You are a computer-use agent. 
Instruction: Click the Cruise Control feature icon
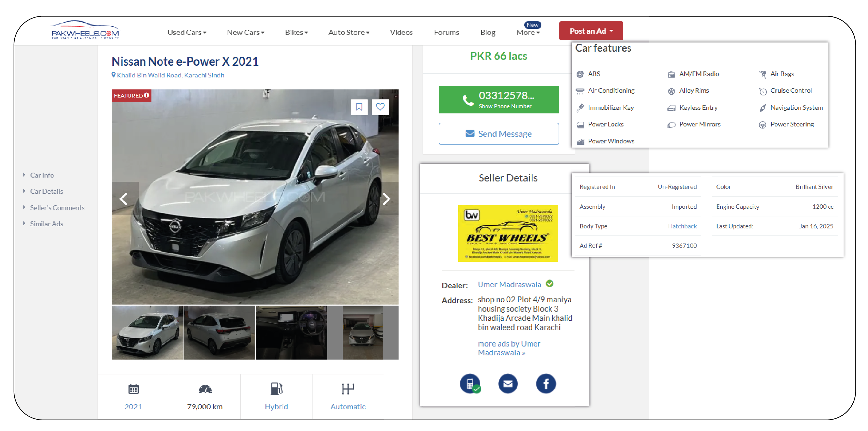[x=762, y=91]
